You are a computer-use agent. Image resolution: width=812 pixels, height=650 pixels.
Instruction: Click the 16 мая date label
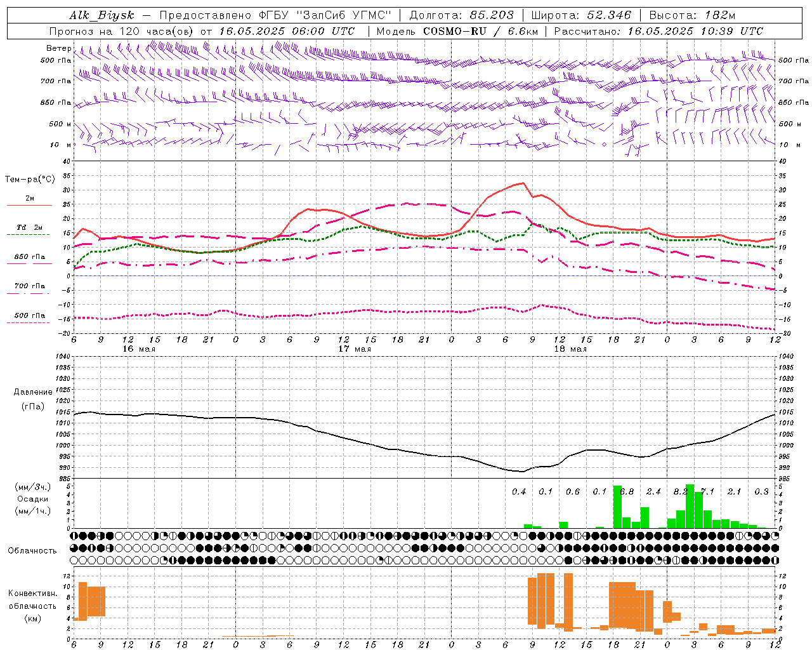point(139,348)
